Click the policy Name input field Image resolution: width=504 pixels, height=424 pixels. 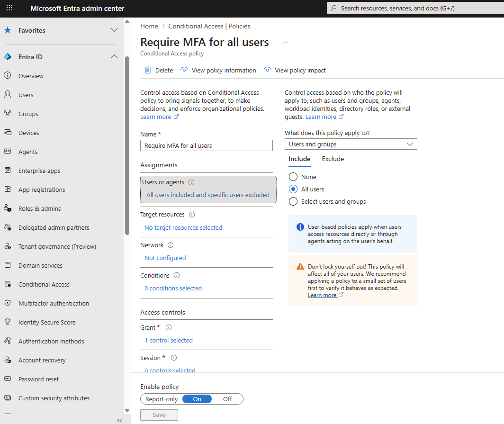pos(207,145)
